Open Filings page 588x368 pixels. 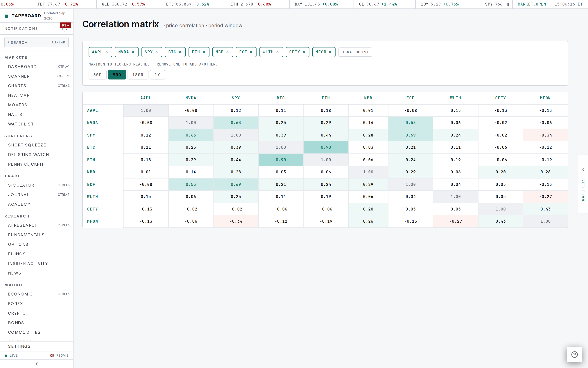tap(37, 254)
